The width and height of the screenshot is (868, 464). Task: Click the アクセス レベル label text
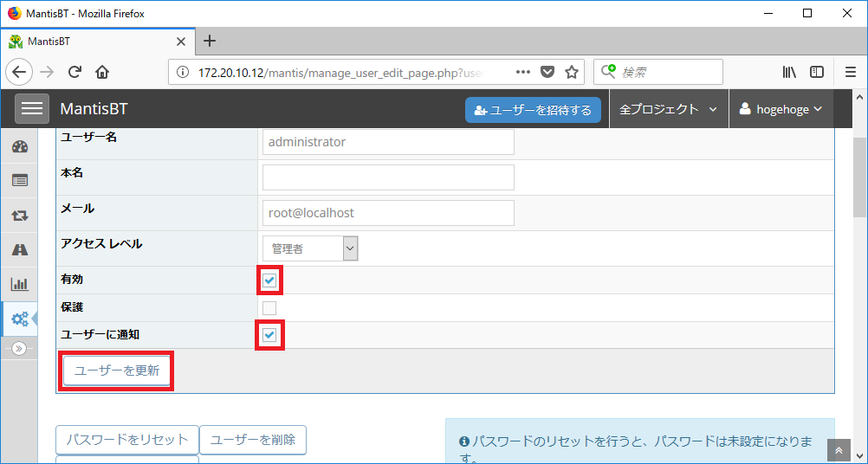pos(101,243)
